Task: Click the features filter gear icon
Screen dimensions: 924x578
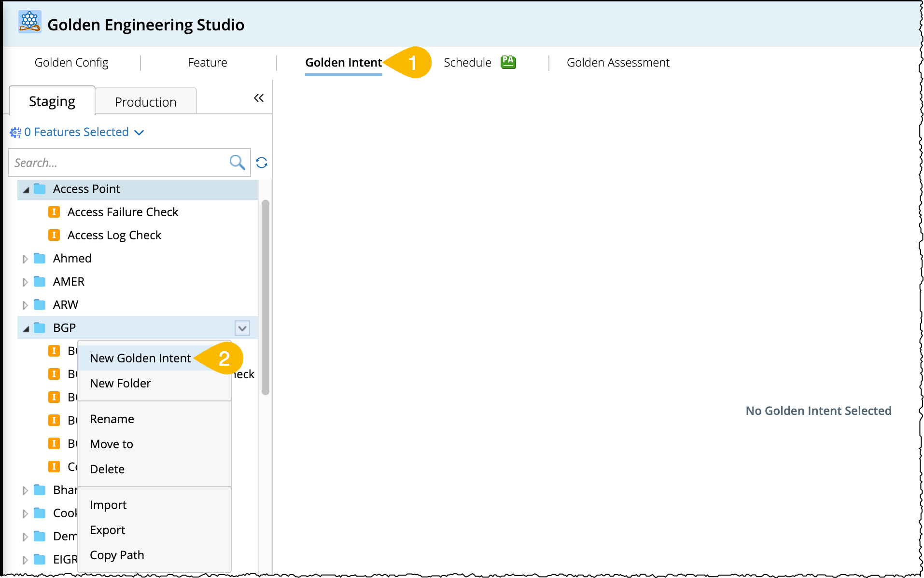Action: coord(15,132)
